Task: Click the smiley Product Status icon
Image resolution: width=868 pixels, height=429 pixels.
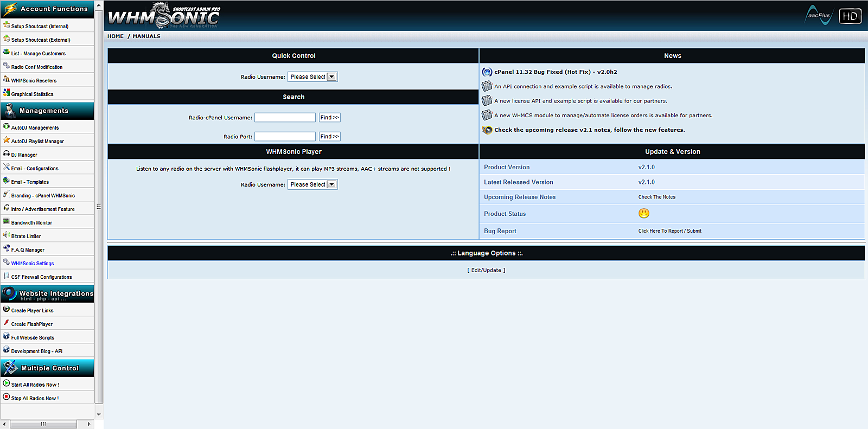Action: click(x=643, y=214)
